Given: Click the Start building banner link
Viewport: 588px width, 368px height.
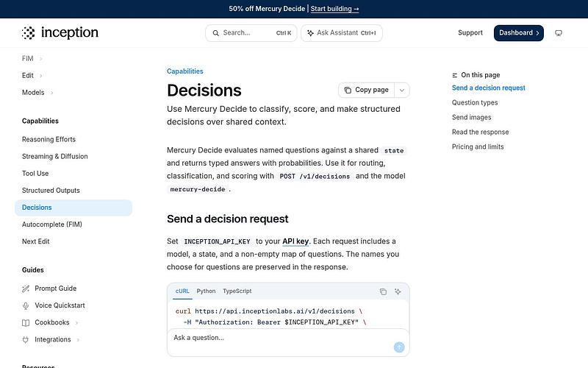Looking at the screenshot, I should pyautogui.click(x=334, y=9).
